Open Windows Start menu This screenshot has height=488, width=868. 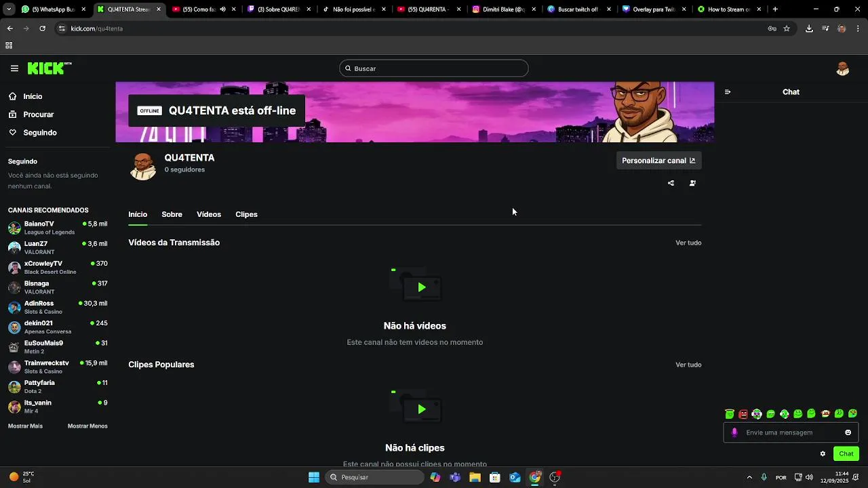pyautogui.click(x=314, y=477)
